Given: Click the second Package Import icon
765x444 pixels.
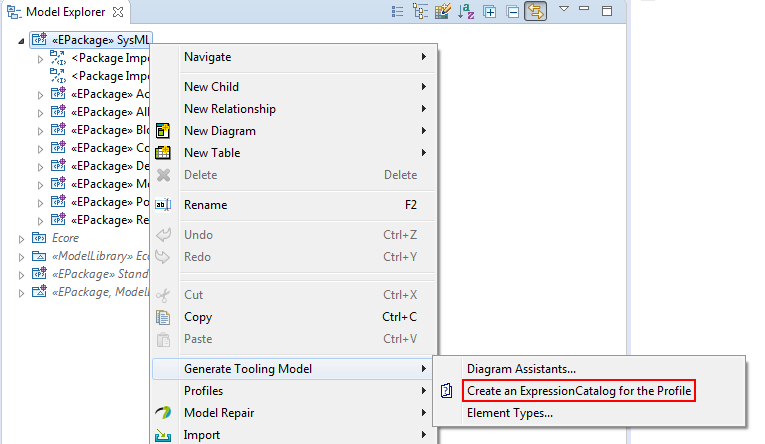Looking at the screenshot, I should point(58,76).
